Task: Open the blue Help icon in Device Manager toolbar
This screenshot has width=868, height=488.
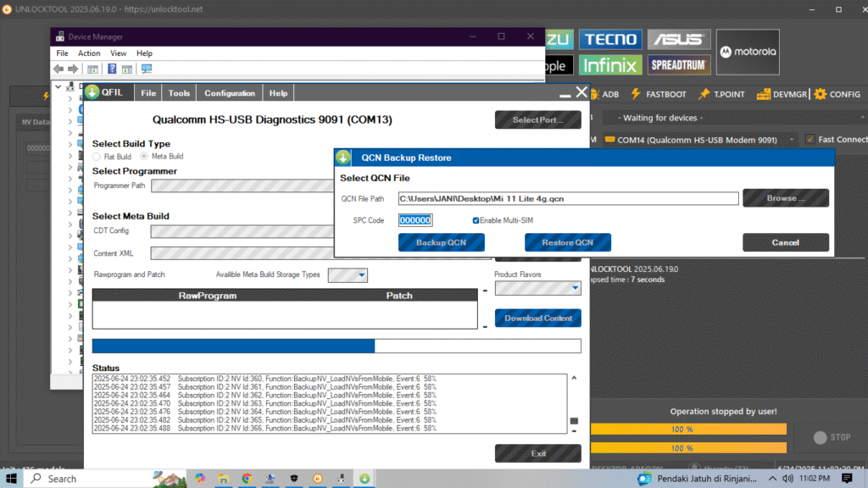Action: pos(112,69)
